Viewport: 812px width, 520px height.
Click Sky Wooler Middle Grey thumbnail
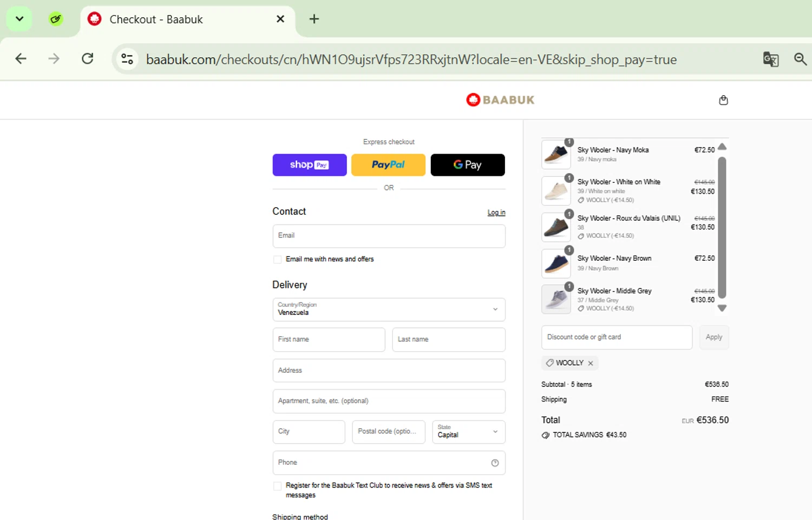(x=556, y=299)
